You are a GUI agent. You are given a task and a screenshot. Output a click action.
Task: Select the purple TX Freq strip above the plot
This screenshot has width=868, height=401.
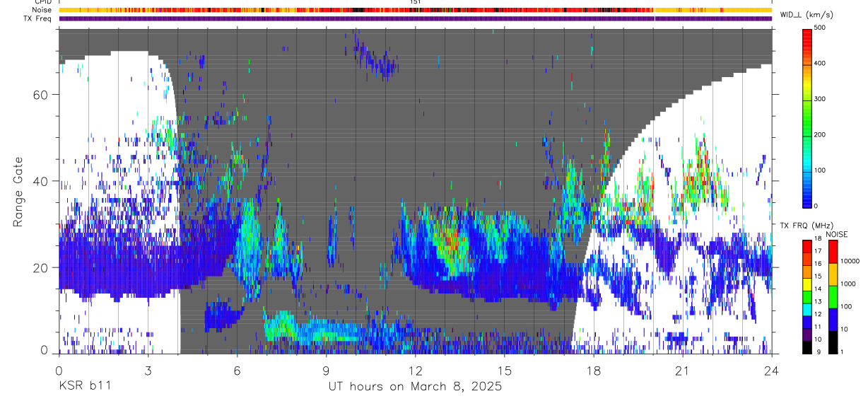pyautogui.click(x=415, y=18)
